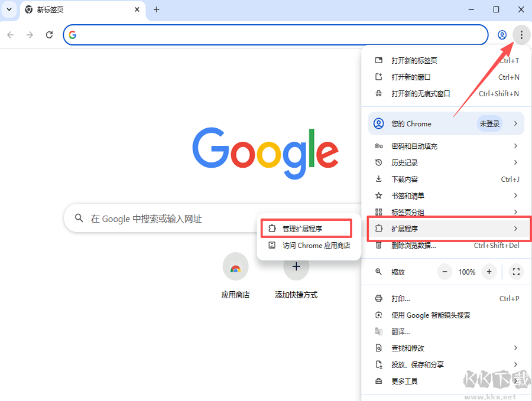The width and height of the screenshot is (532, 401).
Task: Choose 删除浏览数据... from the menu
Action: click(x=446, y=246)
